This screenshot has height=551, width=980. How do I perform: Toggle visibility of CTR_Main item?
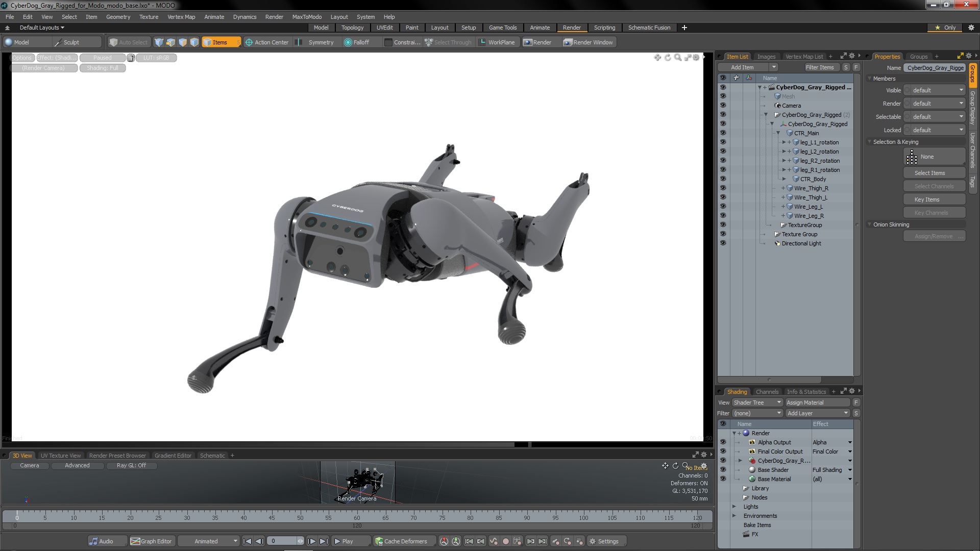[x=723, y=133]
